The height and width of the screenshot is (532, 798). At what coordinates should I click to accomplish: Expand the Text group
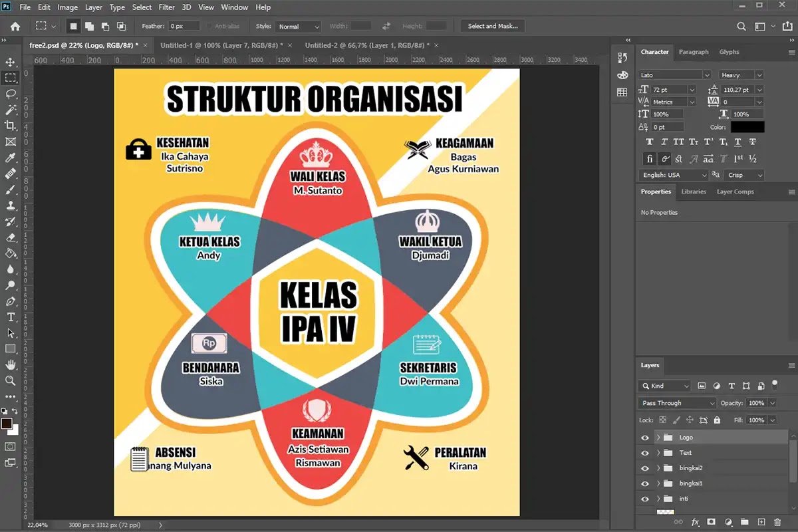pos(658,453)
